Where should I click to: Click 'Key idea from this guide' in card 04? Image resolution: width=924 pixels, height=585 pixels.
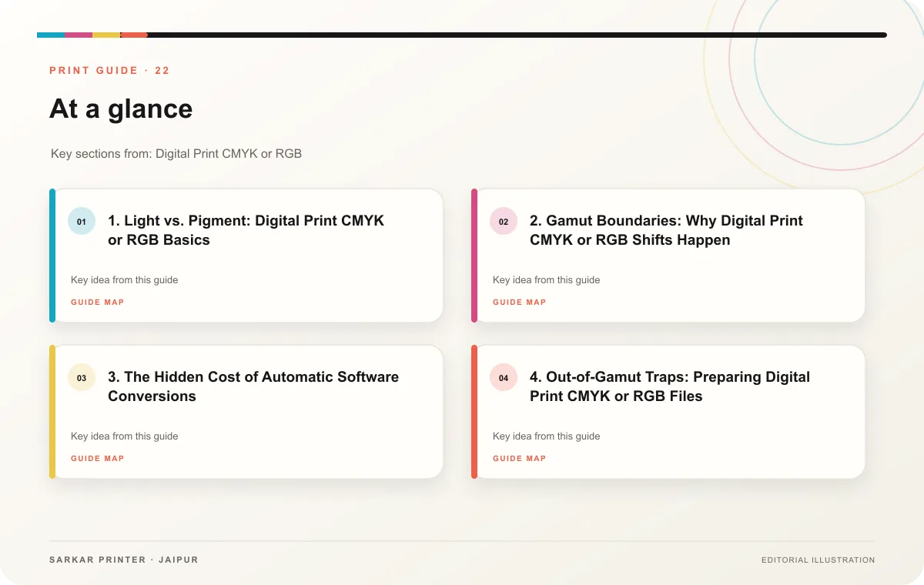pos(546,436)
